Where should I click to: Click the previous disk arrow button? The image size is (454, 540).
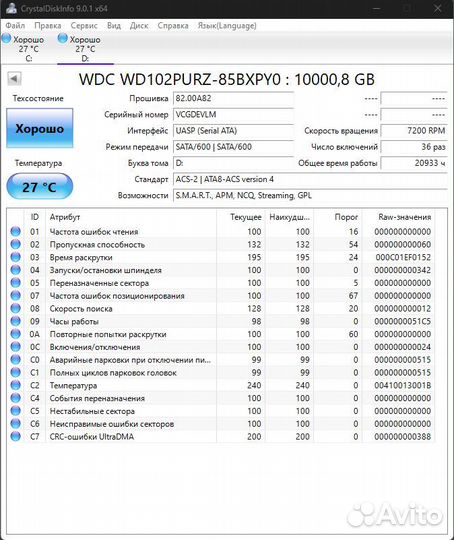point(14,79)
